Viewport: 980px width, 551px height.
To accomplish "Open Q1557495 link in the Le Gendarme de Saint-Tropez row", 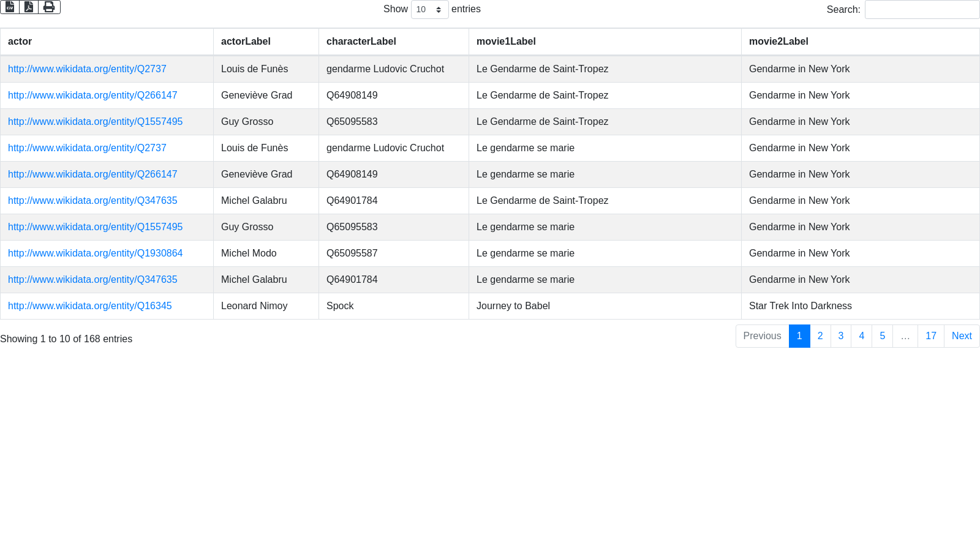I will [95, 122].
